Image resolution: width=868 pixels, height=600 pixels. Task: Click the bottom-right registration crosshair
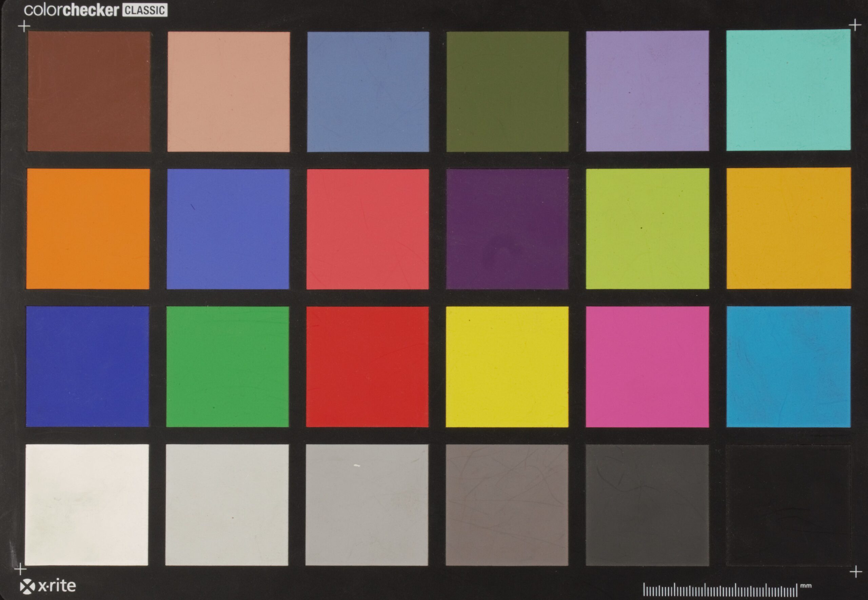click(x=855, y=573)
